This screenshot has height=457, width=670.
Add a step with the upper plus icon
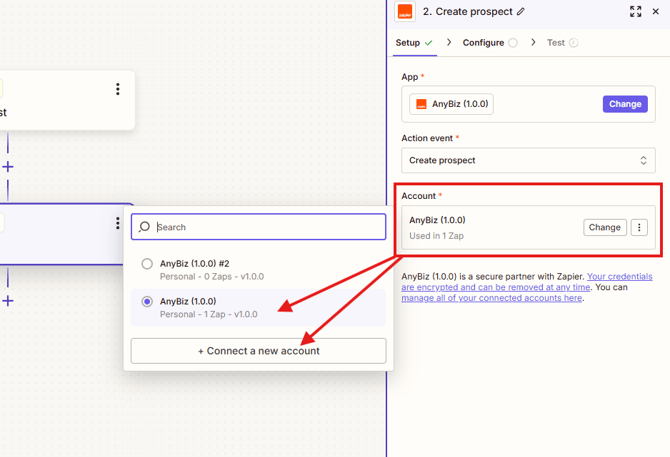tap(8, 167)
